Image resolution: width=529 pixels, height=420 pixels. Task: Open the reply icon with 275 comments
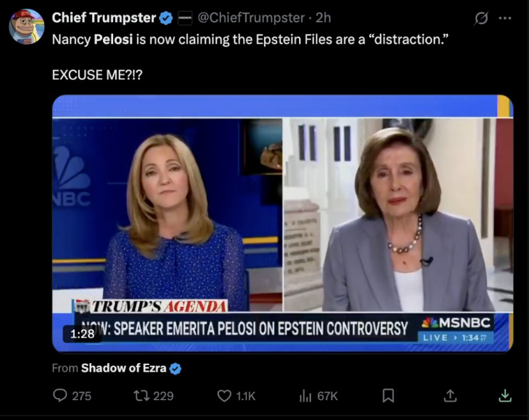point(60,395)
